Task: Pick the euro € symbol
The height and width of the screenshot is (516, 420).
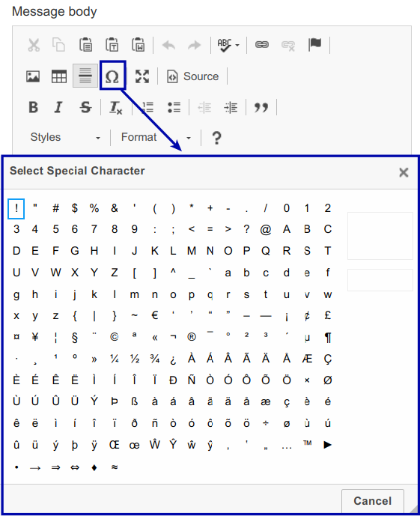Action: click(x=154, y=315)
